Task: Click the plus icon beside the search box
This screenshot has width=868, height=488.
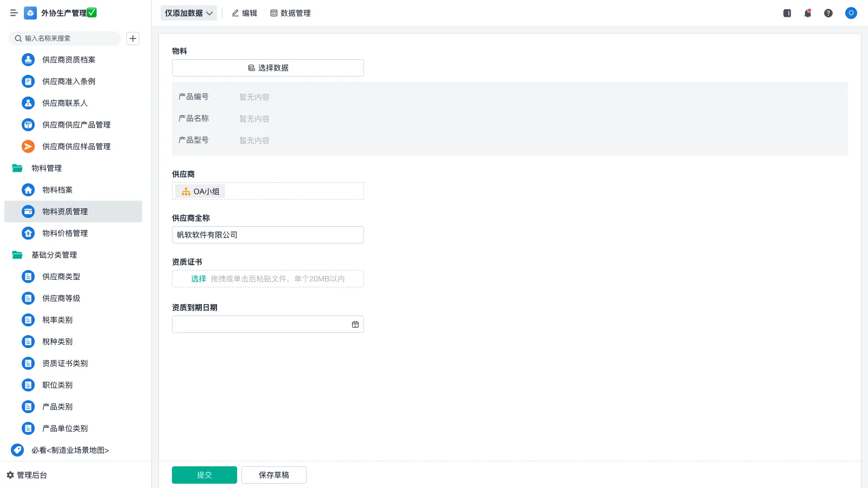Action: 133,38
